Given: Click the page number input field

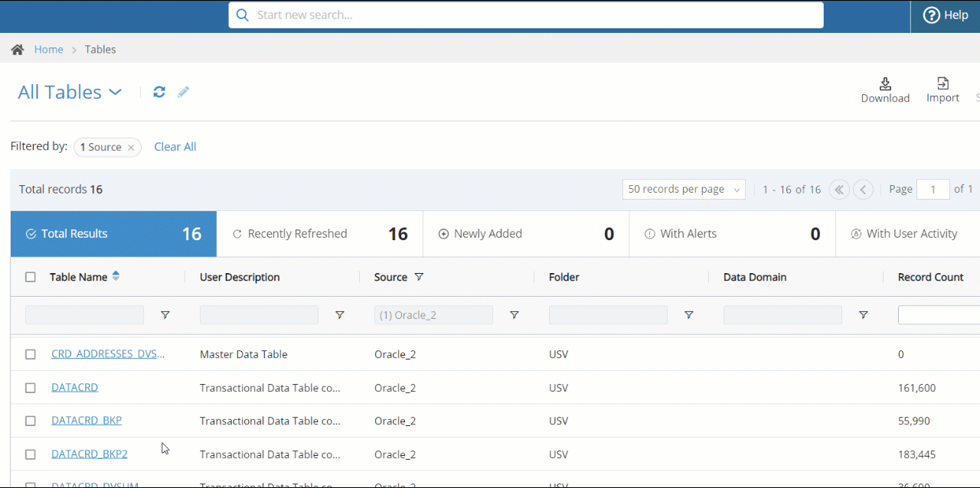Looking at the screenshot, I should pos(933,190).
